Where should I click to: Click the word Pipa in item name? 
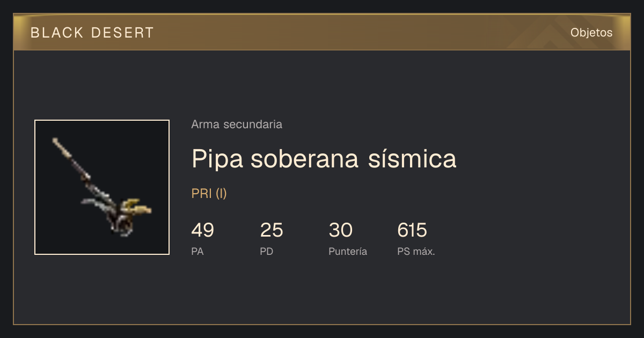(x=217, y=159)
